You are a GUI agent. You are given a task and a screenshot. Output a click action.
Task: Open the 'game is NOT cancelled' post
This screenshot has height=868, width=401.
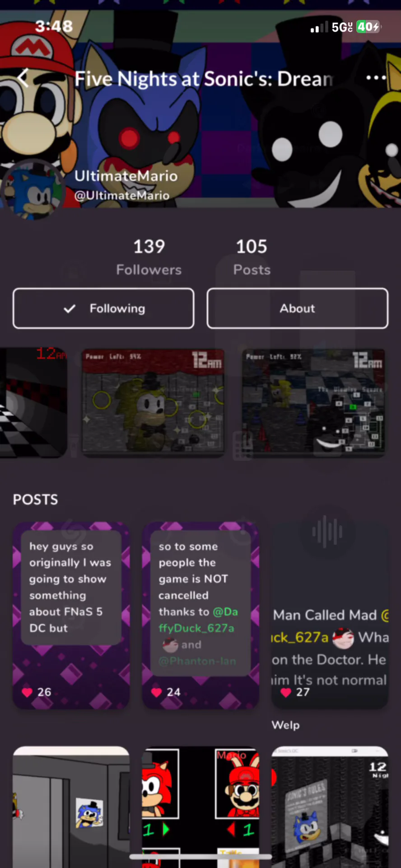pyautogui.click(x=200, y=615)
